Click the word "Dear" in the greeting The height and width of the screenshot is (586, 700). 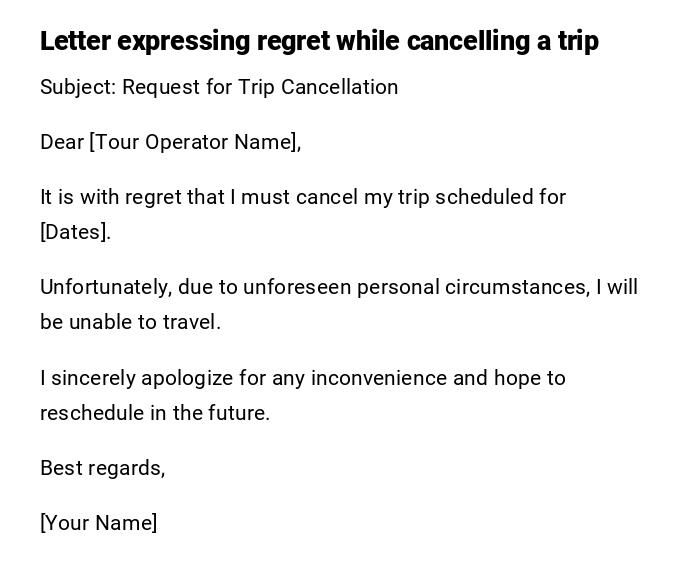[61, 142]
